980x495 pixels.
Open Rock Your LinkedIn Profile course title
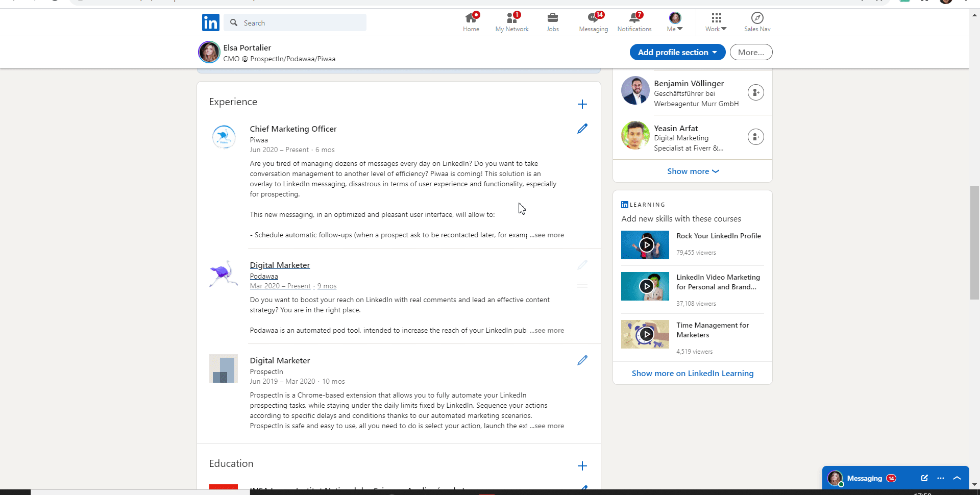click(719, 236)
